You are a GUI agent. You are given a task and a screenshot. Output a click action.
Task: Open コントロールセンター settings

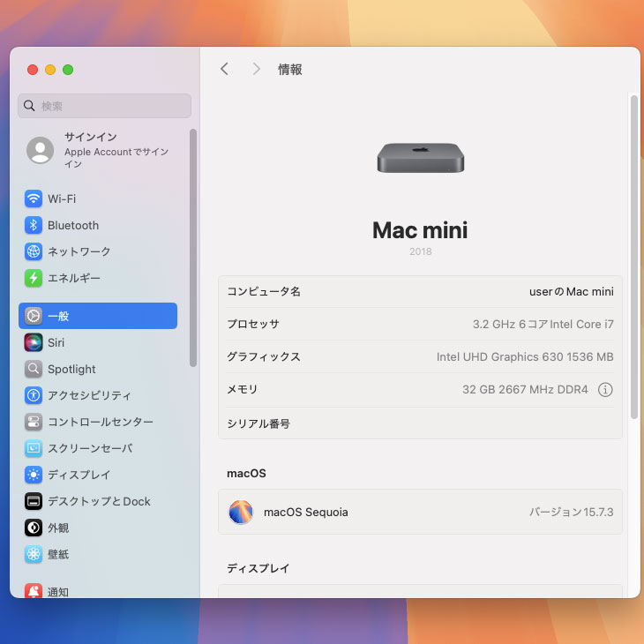coord(100,422)
